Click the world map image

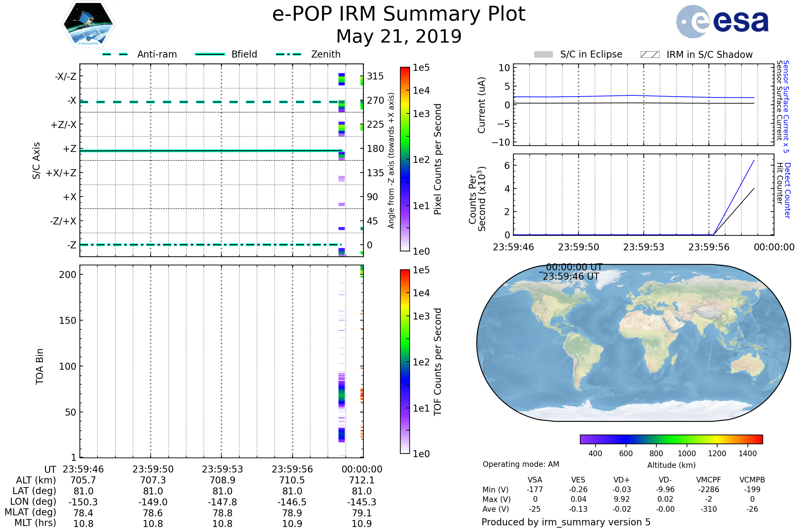(633, 343)
